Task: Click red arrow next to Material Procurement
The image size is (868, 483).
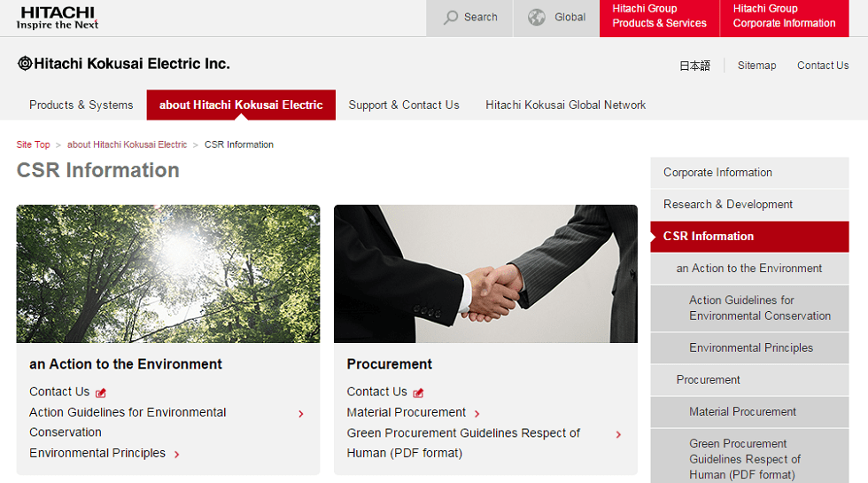Action: [477, 414]
